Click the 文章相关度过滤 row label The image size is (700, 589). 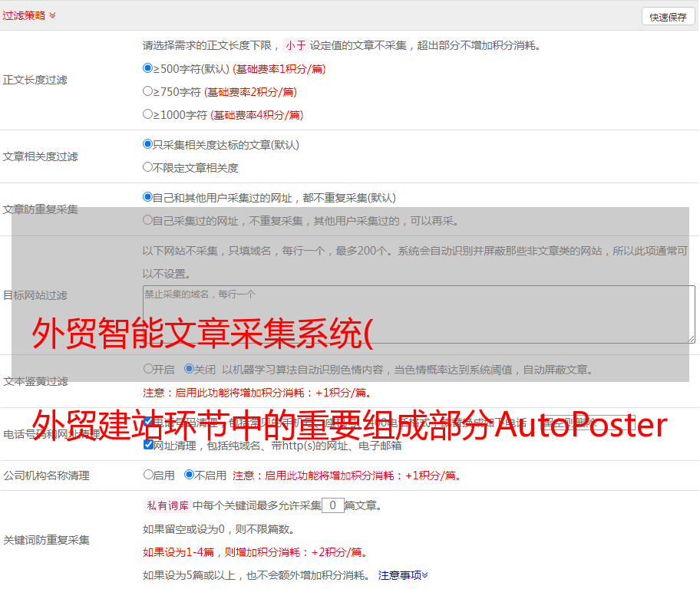click(x=40, y=156)
